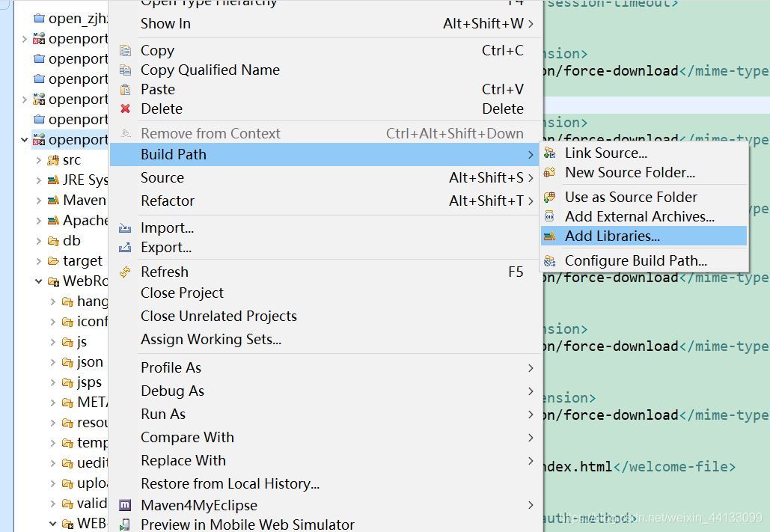The image size is (770, 532).
Task: Click the red Delete X icon
Action: pos(125,108)
